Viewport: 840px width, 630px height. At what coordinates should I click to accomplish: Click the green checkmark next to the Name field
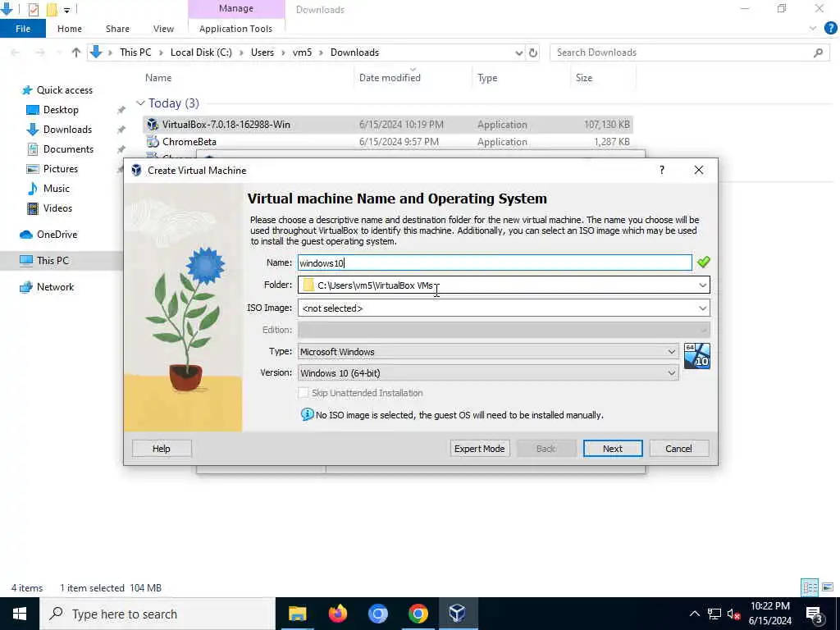tap(703, 262)
